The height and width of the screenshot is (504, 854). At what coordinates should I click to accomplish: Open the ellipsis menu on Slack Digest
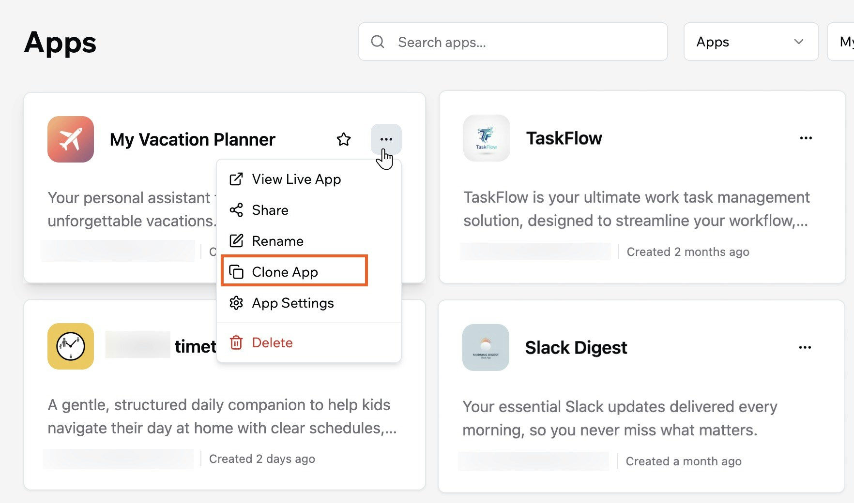[x=805, y=347]
